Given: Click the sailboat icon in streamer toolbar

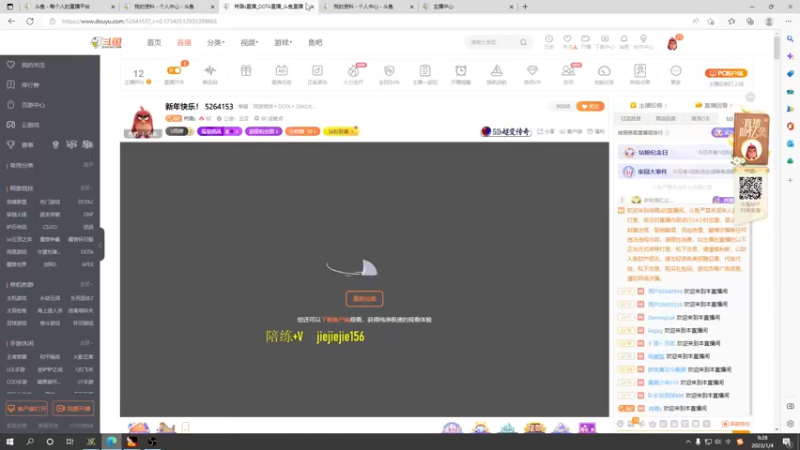Looking at the screenshot, I should click(x=496, y=70).
